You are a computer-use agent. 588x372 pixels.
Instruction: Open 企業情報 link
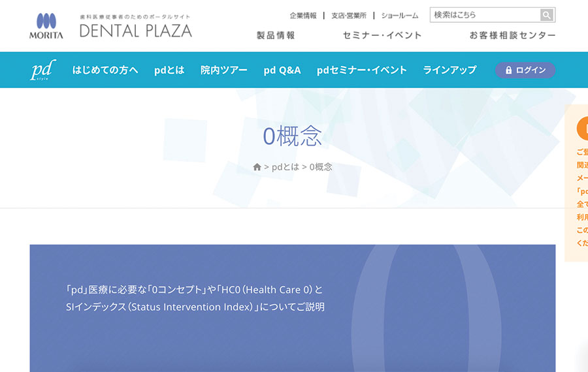click(x=303, y=16)
